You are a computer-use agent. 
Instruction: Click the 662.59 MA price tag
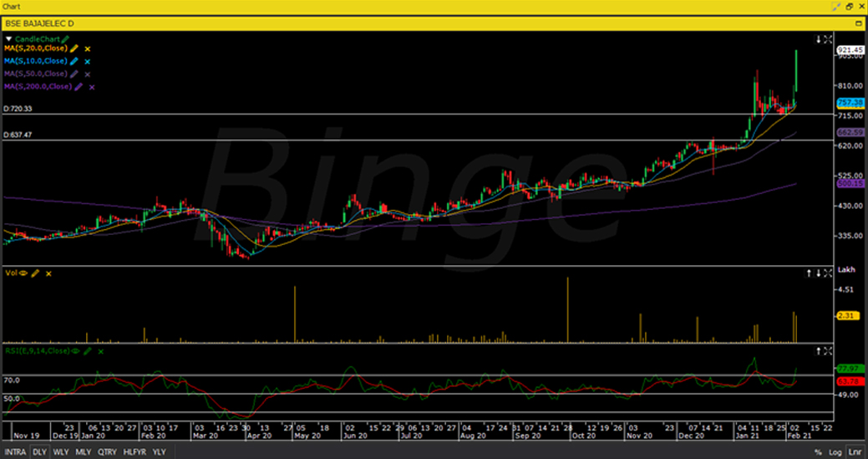pos(850,133)
